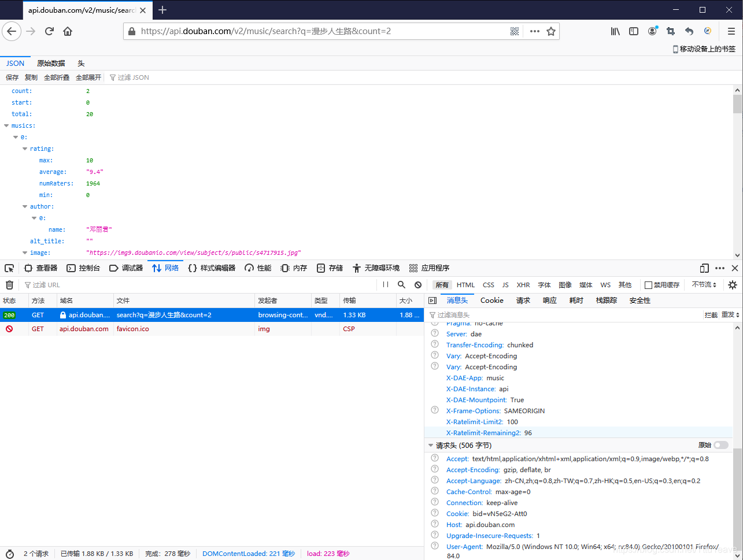Toggle responsive design mode icon
This screenshot has width=743, height=560.
click(704, 268)
